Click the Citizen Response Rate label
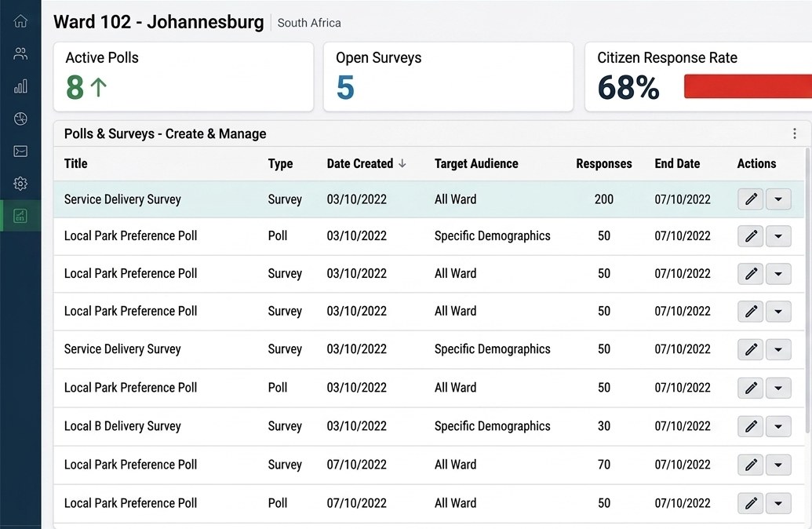812x529 pixels. click(667, 57)
